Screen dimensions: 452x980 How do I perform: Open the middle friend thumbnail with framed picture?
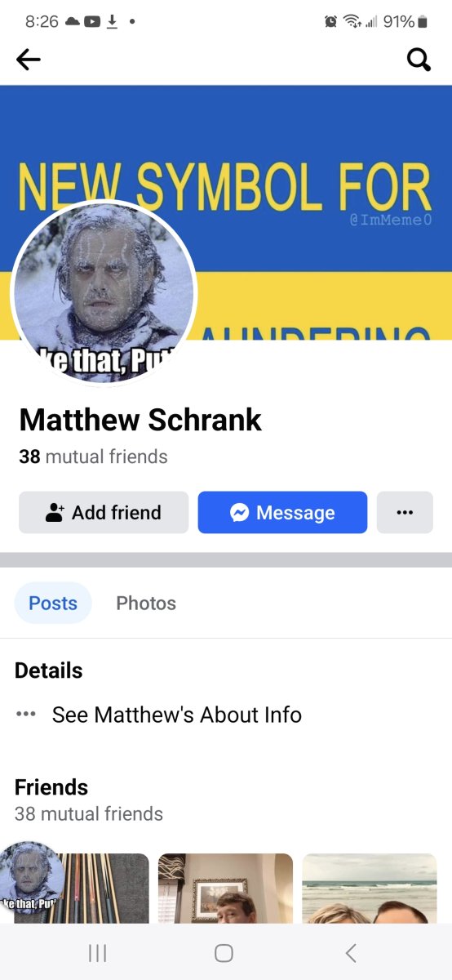click(225, 889)
